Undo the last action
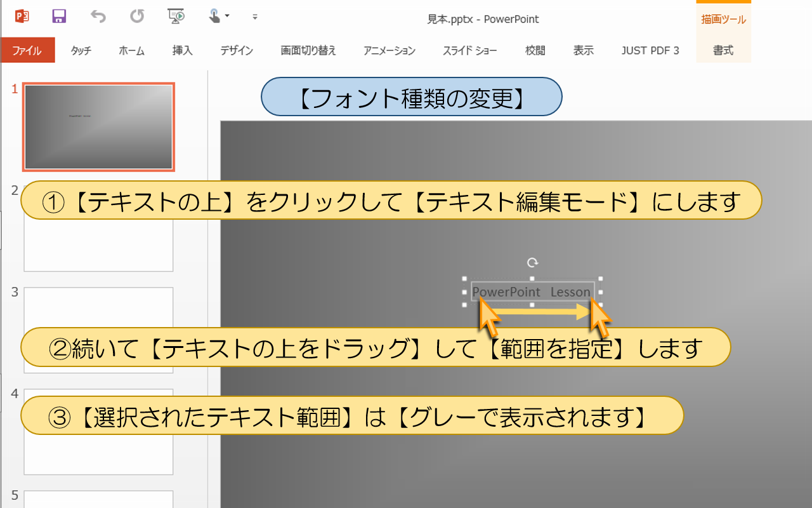Screen dimensions: 812x508 [x=98, y=17]
